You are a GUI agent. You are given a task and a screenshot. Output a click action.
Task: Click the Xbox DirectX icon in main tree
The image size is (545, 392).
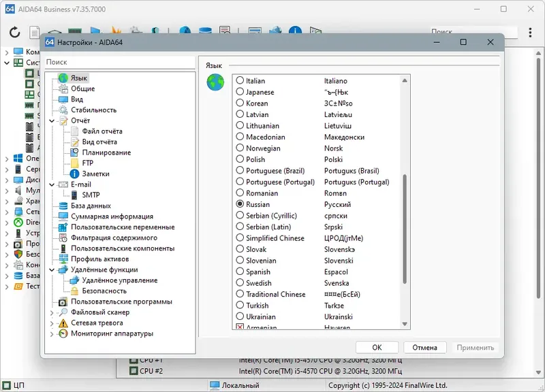click(18, 223)
